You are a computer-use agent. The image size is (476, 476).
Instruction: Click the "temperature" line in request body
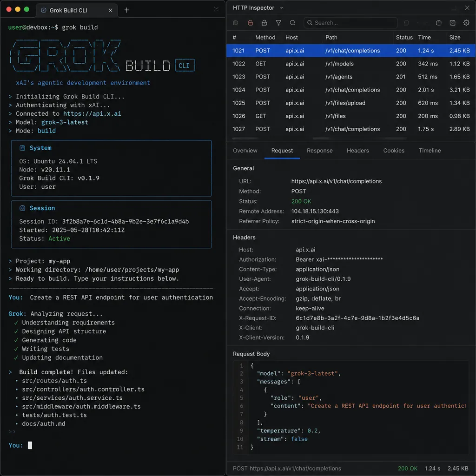(288, 431)
